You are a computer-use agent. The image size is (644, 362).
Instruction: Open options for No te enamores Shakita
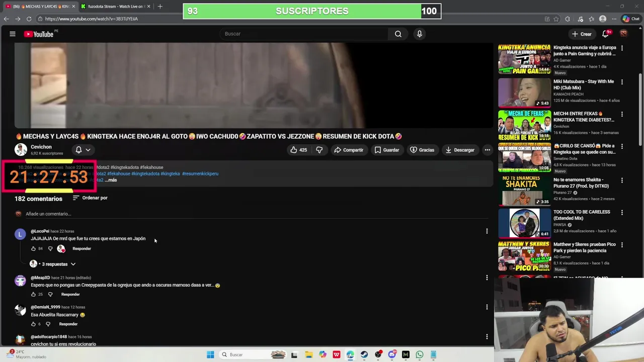[622, 180]
